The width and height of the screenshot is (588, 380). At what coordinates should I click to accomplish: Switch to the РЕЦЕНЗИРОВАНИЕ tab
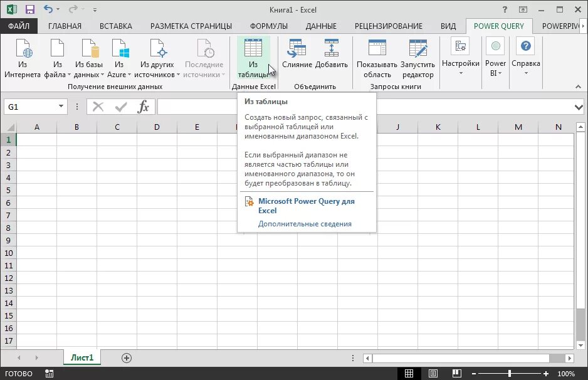[x=389, y=26]
